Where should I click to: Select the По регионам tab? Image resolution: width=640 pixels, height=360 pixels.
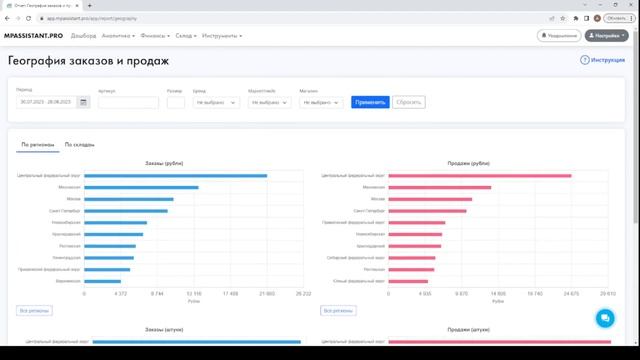coord(38,145)
